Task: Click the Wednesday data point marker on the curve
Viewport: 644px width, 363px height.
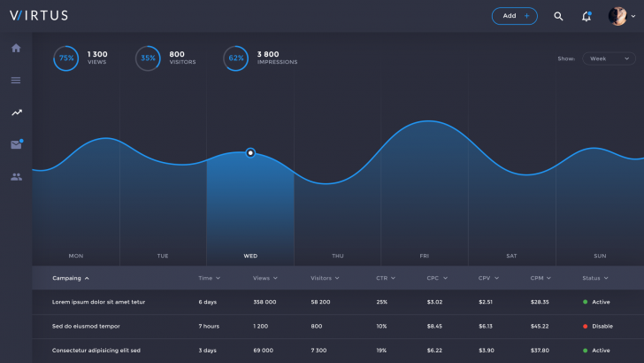Action: tap(250, 153)
